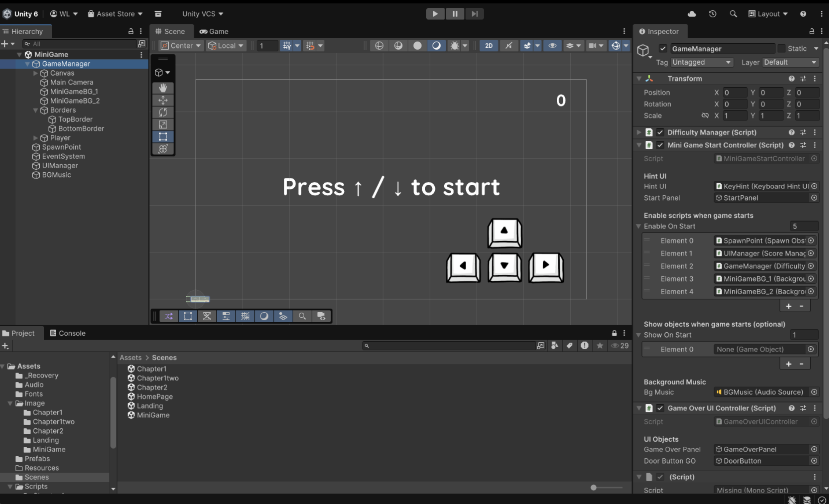Screen dimensions: 829x504
Task: Expand the Canvas object in Hierarchy
Action: pos(36,73)
